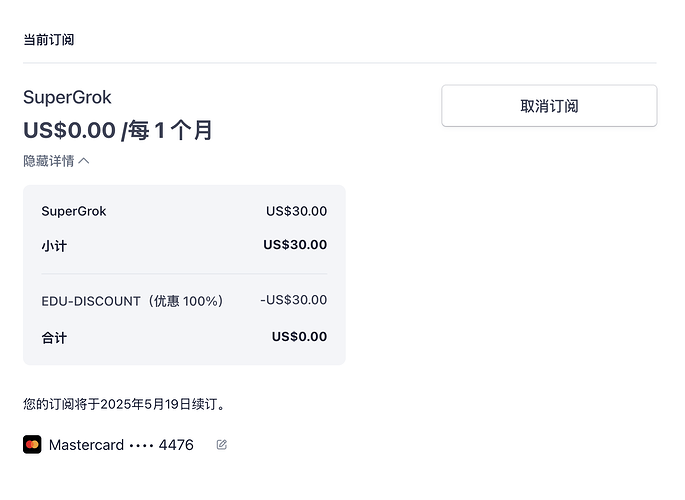Click the US$0.00 /每1个月 price heading
This screenshot has height=500, width=685.
(x=118, y=130)
